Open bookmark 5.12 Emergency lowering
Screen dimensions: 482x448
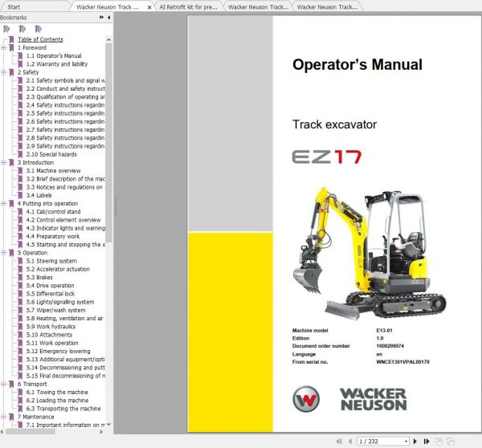pyautogui.click(x=58, y=351)
